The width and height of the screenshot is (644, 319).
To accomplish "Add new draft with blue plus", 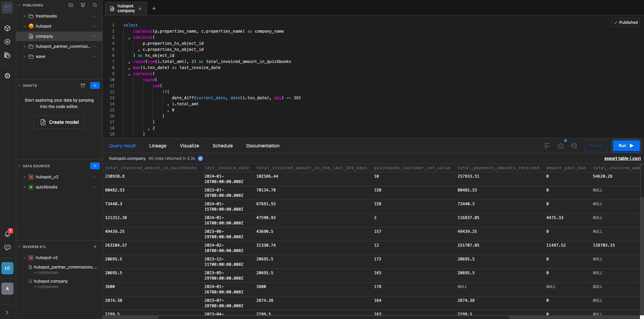I will click(95, 85).
